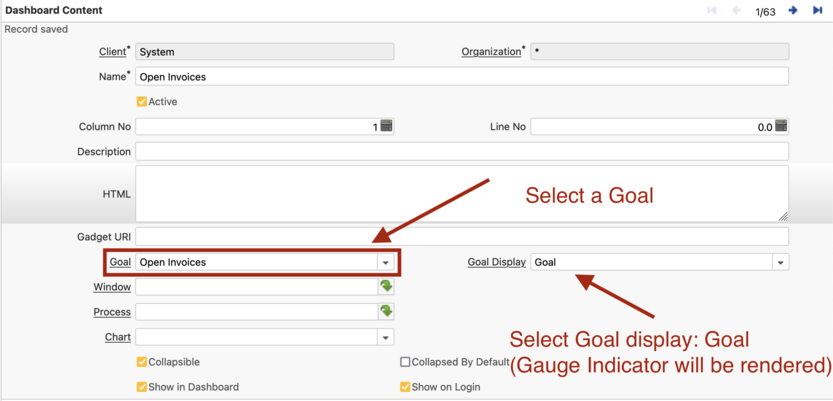Expand the Chart dropdown
The height and width of the screenshot is (401, 833).
point(385,338)
